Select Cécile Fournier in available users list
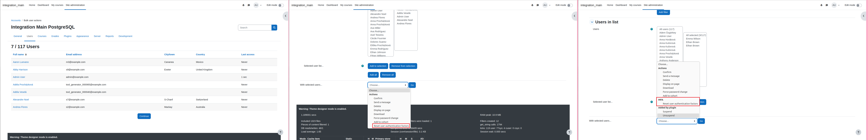This screenshot has width=868, height=140. [378, 39]
